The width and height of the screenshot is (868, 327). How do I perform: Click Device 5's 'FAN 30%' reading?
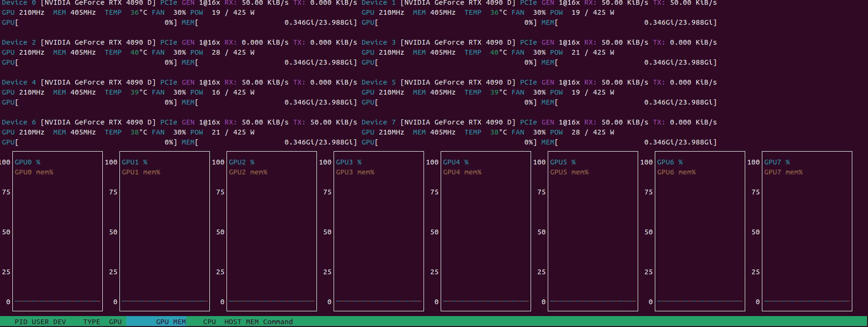529,92
